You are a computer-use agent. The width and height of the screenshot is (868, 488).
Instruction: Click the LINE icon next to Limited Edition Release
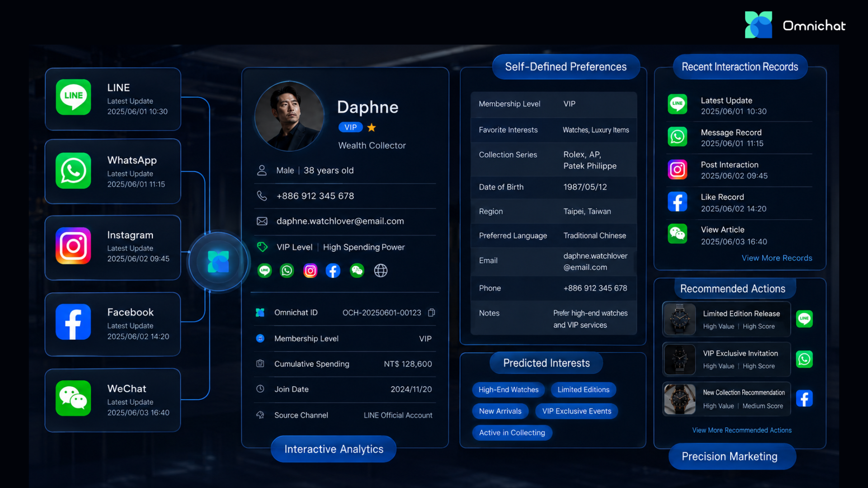click(x=804, y=319)
